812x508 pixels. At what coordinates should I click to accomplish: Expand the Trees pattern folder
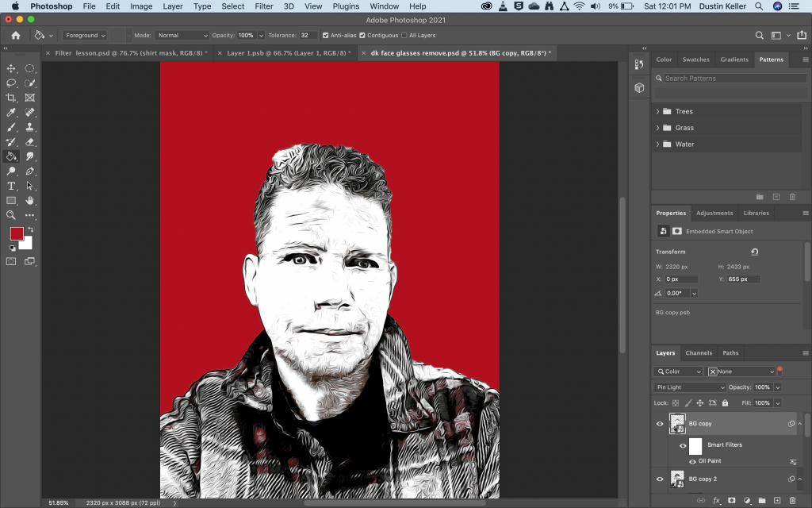[657, 112]
